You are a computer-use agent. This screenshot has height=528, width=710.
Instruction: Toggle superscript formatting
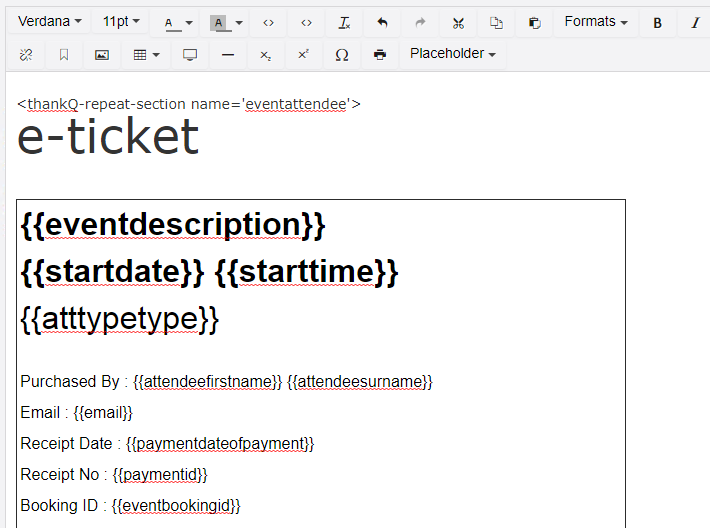(303, 55)
